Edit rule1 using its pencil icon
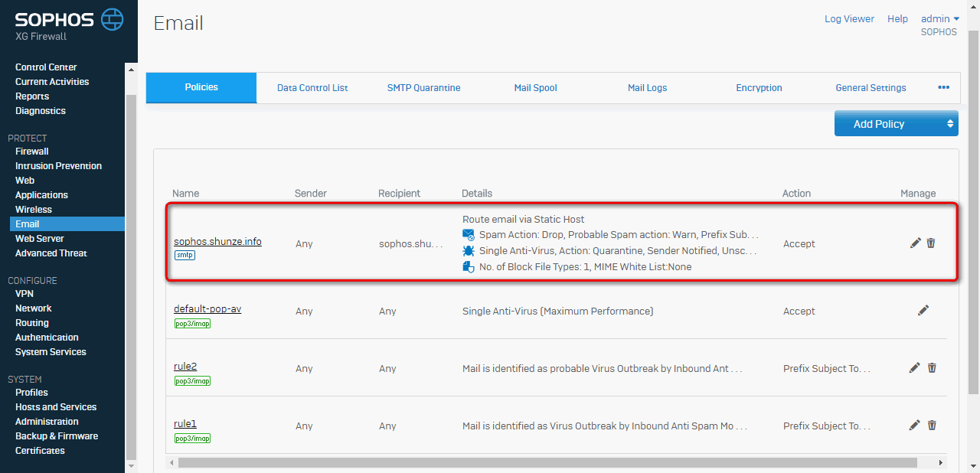Viewport: 980px width, 473px height. [x=915, y=425]
